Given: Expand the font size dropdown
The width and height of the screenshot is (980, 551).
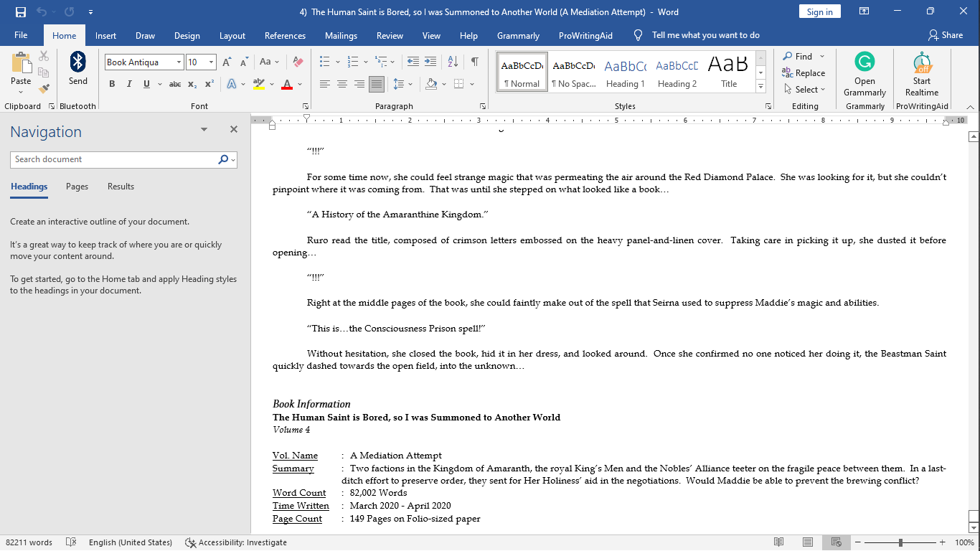Looking at the screenshot, I should [211, 62].
